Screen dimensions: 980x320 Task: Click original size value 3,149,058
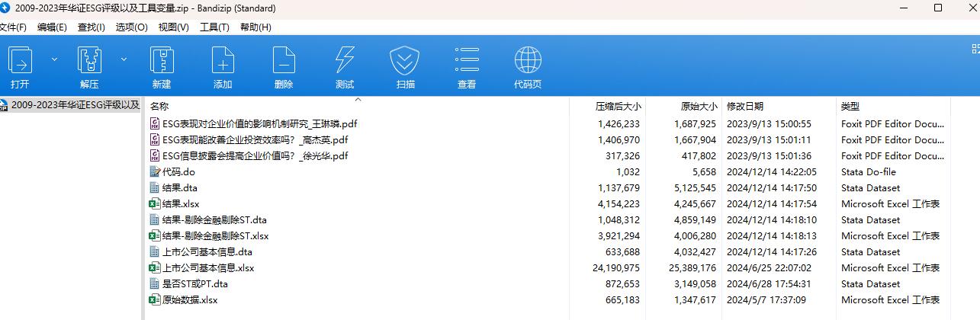[695, 283]
